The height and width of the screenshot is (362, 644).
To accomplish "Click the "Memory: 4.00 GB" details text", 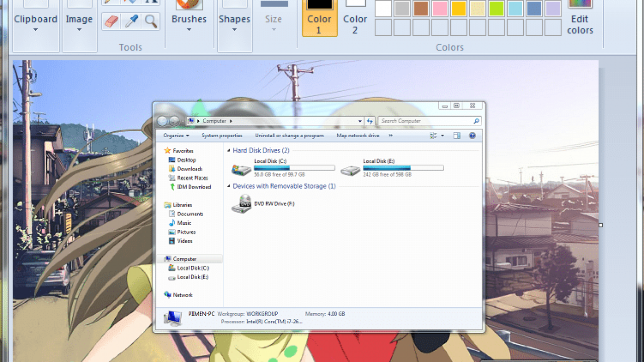I will 325,314.
